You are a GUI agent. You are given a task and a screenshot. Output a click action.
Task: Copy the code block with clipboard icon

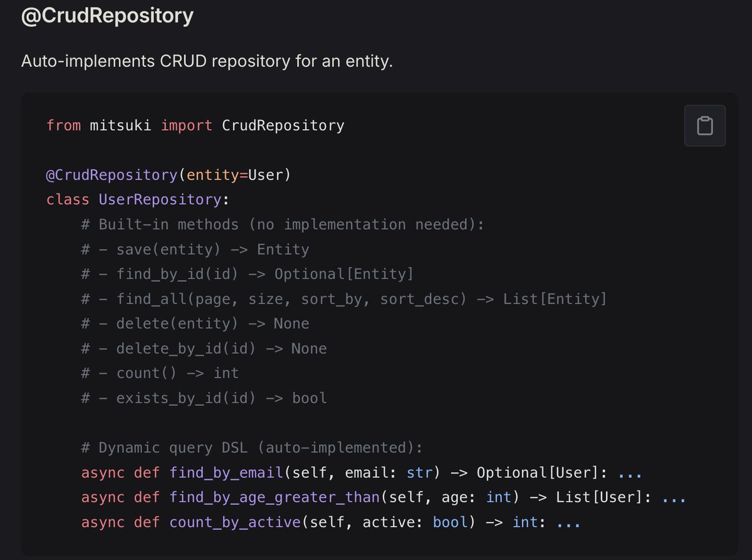705,125
